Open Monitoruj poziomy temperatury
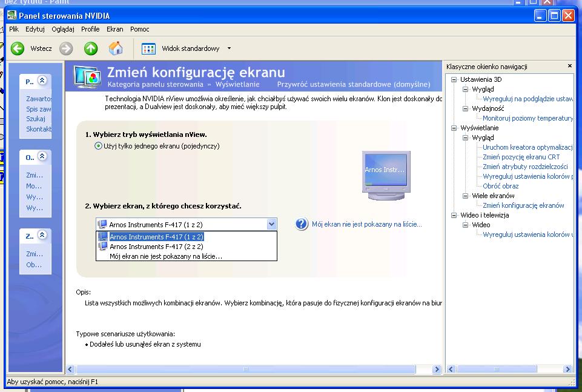Image resolution: width=582 pixels, height=392 pixels. (x=527, y=118)
